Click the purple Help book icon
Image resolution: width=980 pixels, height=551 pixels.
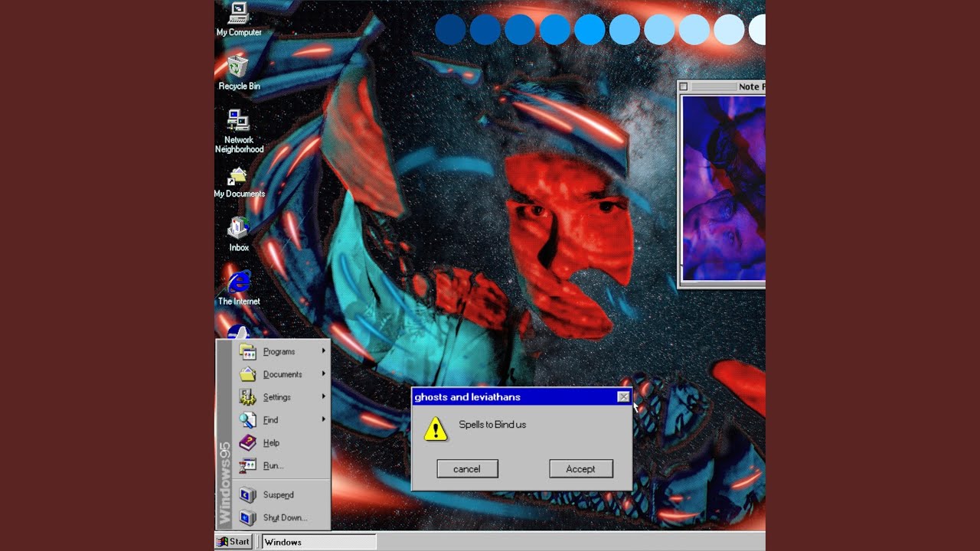point(247,442)
